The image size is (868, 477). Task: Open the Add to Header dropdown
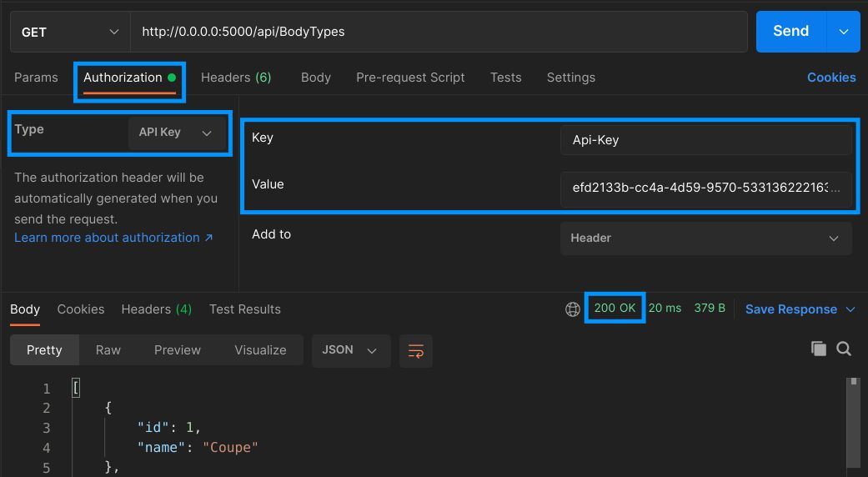[x=705, y=238]
